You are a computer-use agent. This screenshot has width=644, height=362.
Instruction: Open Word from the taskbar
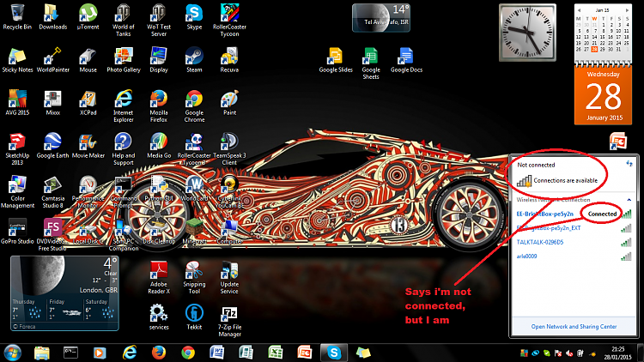click(x=216, y=353)
